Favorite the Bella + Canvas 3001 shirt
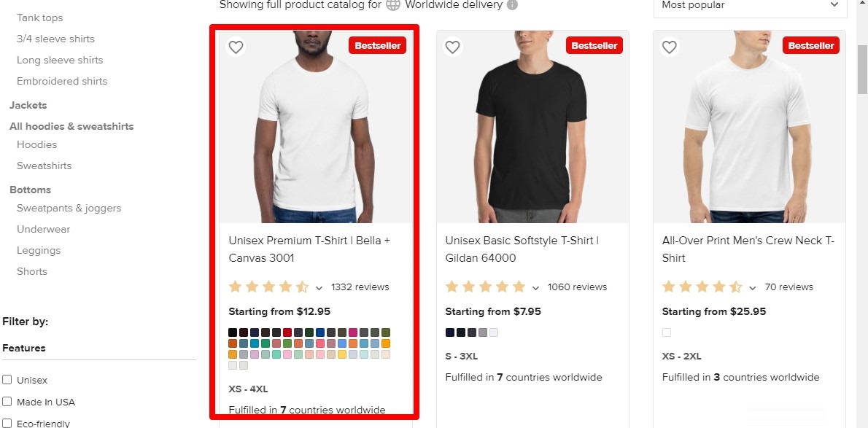Viewport: 868px width, 428px height. 236,47
